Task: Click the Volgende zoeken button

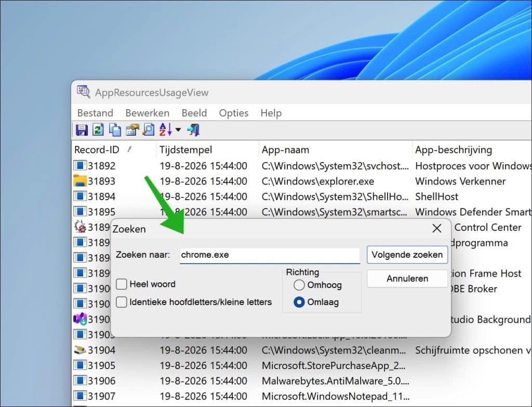Action: 407,255
